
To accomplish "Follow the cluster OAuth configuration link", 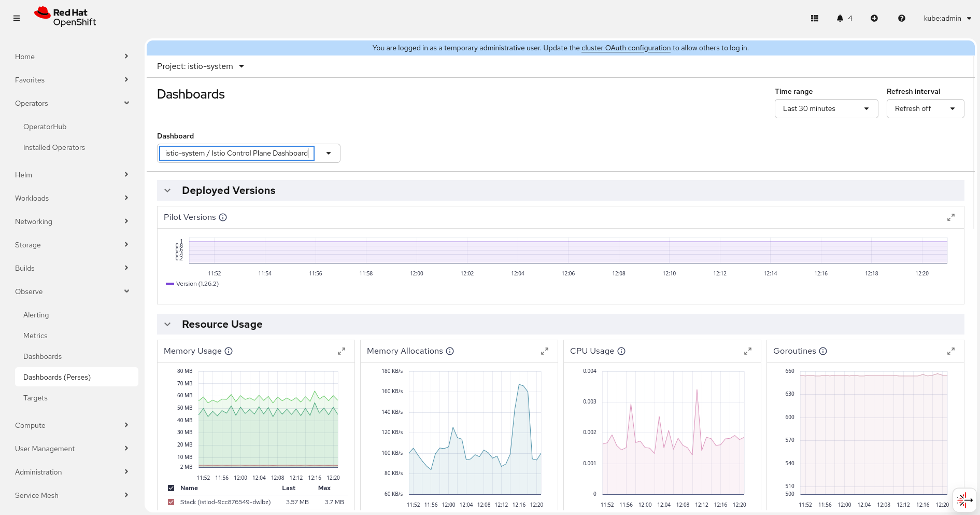I will [626, 48].
